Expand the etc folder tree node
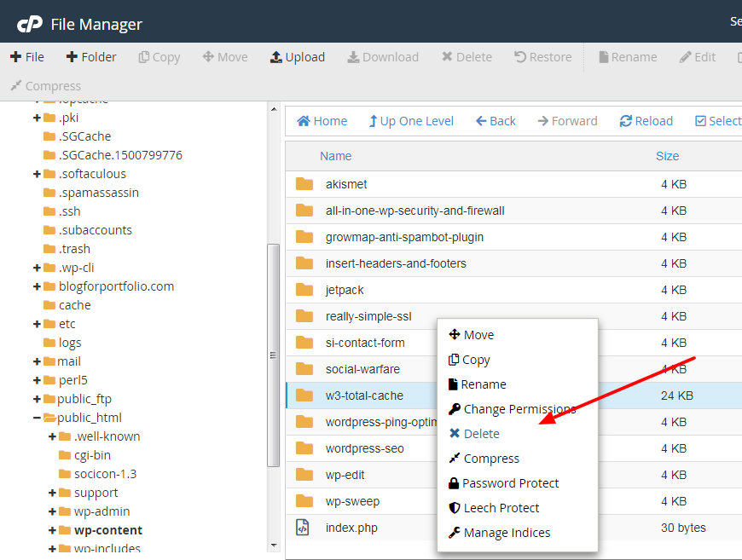This screenshot has height=560, width=742. [x=37, y=324]
